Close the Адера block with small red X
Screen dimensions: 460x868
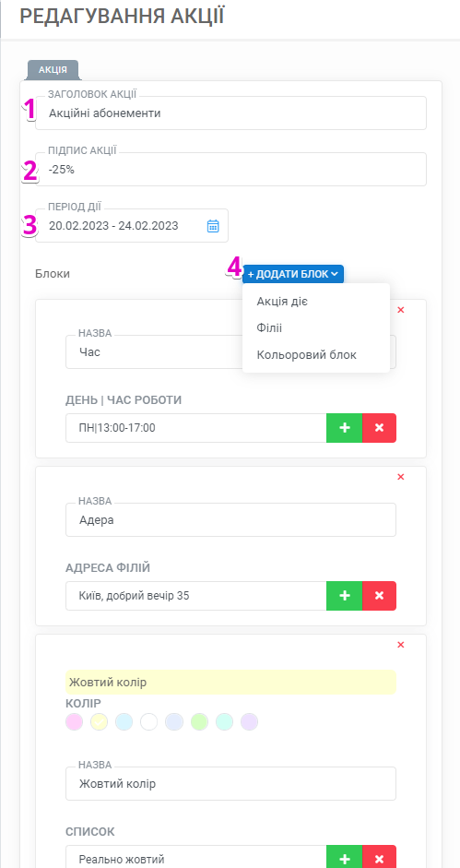401,477
